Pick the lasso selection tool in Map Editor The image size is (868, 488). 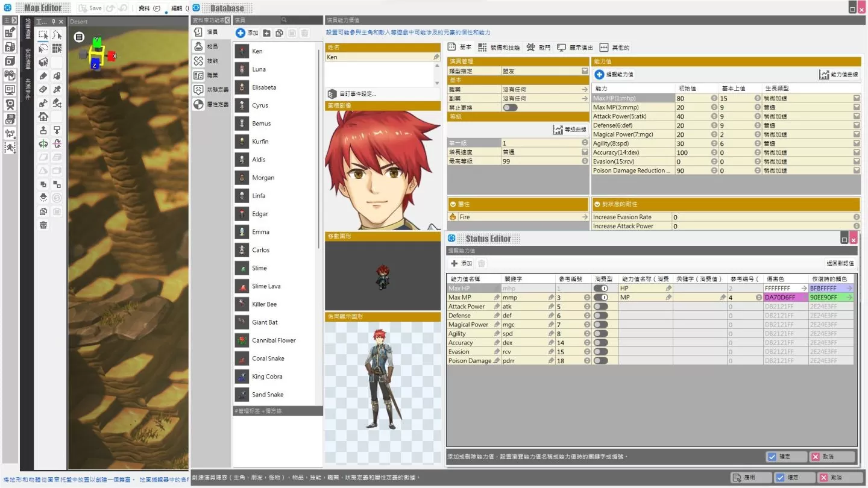pos(43,48)
